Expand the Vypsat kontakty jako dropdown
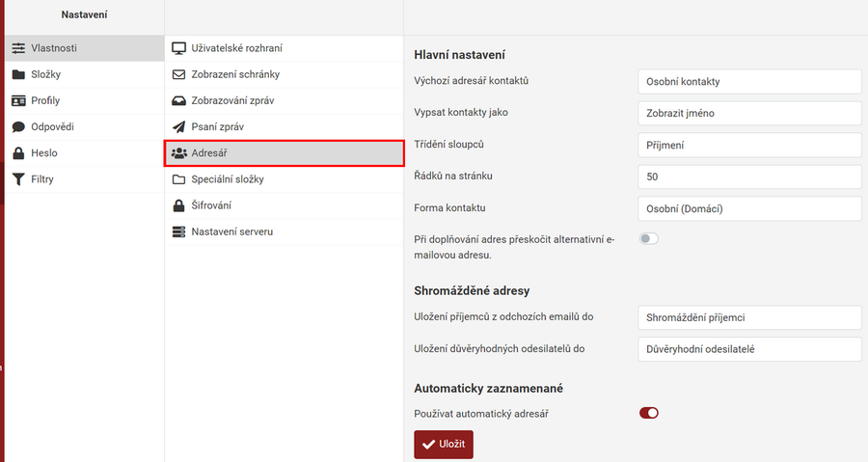Screen dimensions: 868x462 click(x=749, y=113)
